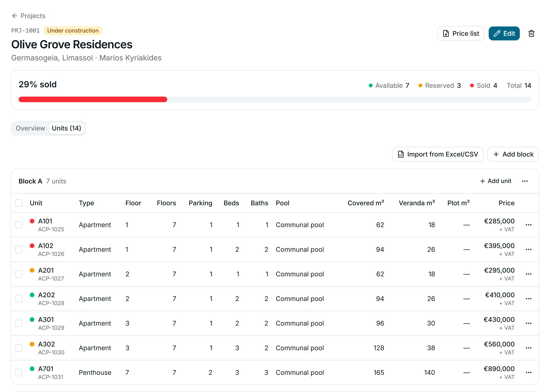The image size is (550, 392).
Task: Click the €560,000 price of A302
Action: (x=499, y=344)
